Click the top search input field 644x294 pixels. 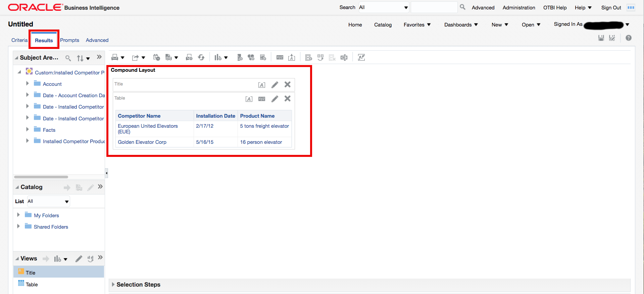[434, 7]
